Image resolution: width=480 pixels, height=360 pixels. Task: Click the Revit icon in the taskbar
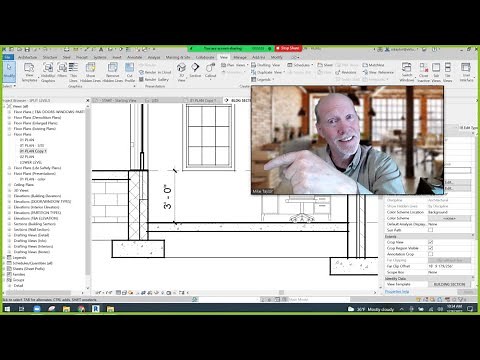pyautogui.click(x=95, y=309)
